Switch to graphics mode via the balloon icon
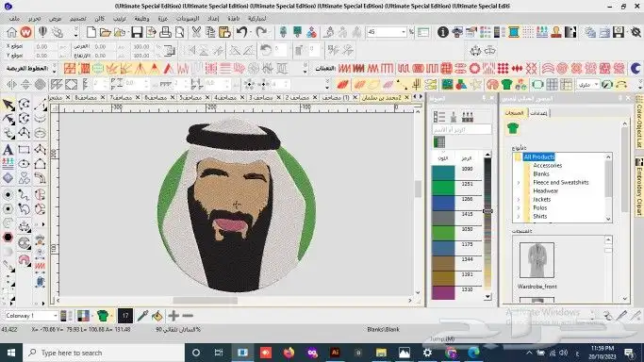 pos(42,32)
